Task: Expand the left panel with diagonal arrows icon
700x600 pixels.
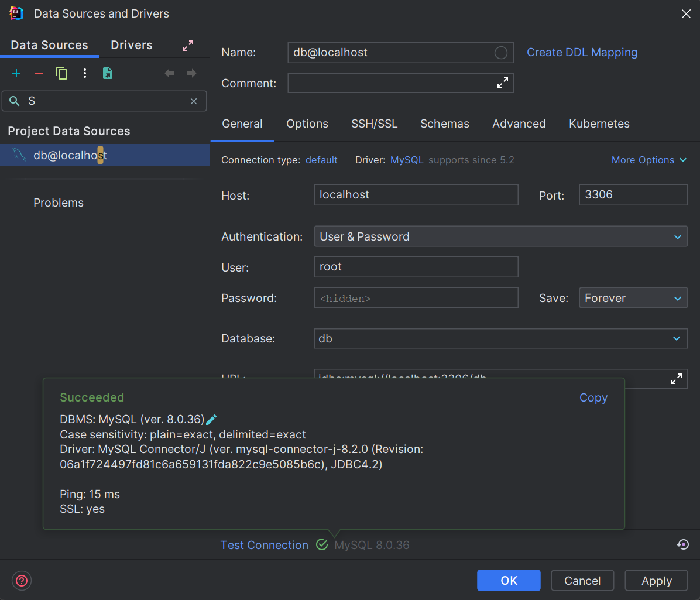Action: coord(188,46)
